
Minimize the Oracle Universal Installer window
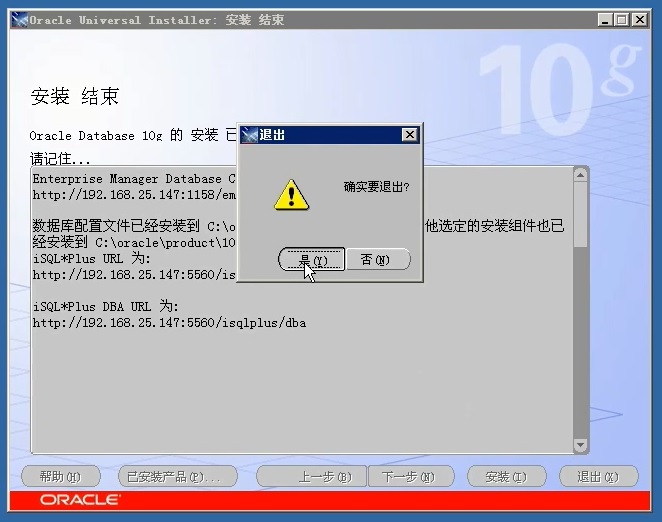(x=605, y=20)
